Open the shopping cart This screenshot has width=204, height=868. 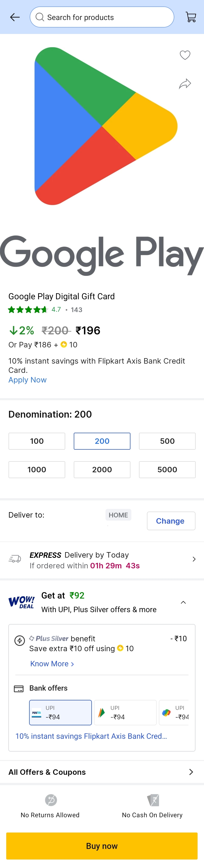pyautogui.click(x=190, y=17)
